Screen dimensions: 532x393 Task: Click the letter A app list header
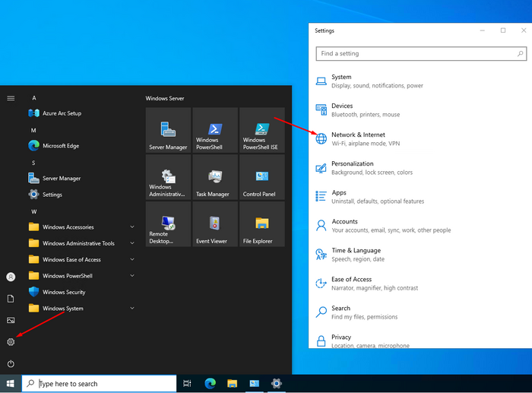pos(34,98)
